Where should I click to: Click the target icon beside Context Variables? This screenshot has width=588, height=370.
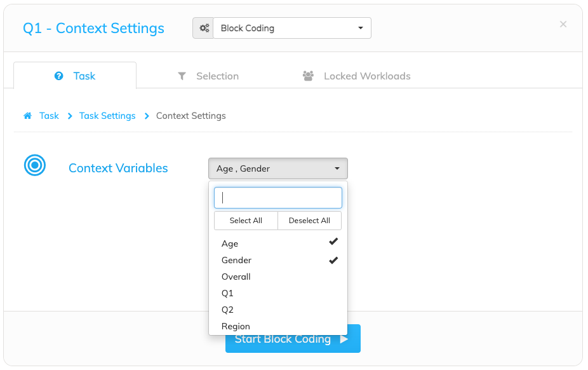pyautogui.click(x=35, y=165)
